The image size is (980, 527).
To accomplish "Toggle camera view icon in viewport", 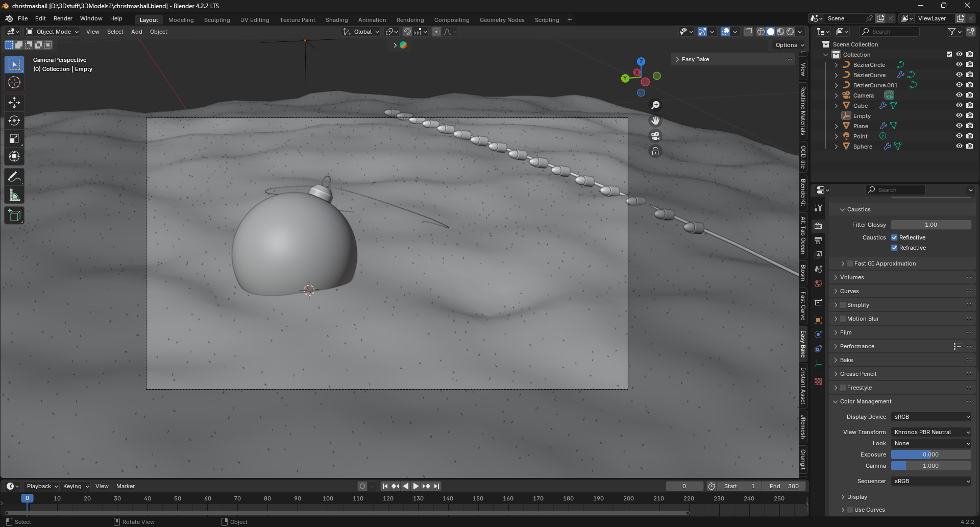I will 655,136.
